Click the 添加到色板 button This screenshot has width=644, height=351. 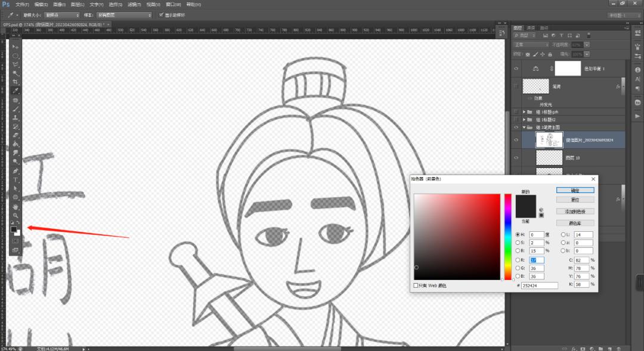tap(575, 212)
